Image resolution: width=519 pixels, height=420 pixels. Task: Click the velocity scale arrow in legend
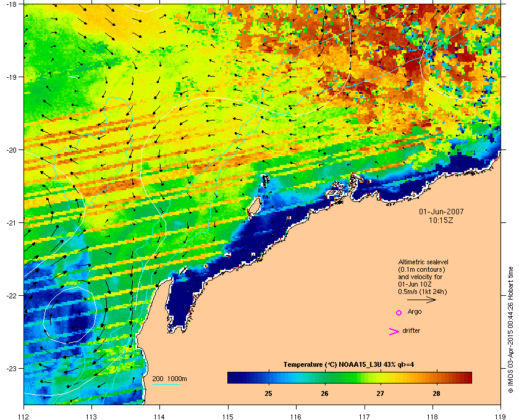[x=421, y=300]
